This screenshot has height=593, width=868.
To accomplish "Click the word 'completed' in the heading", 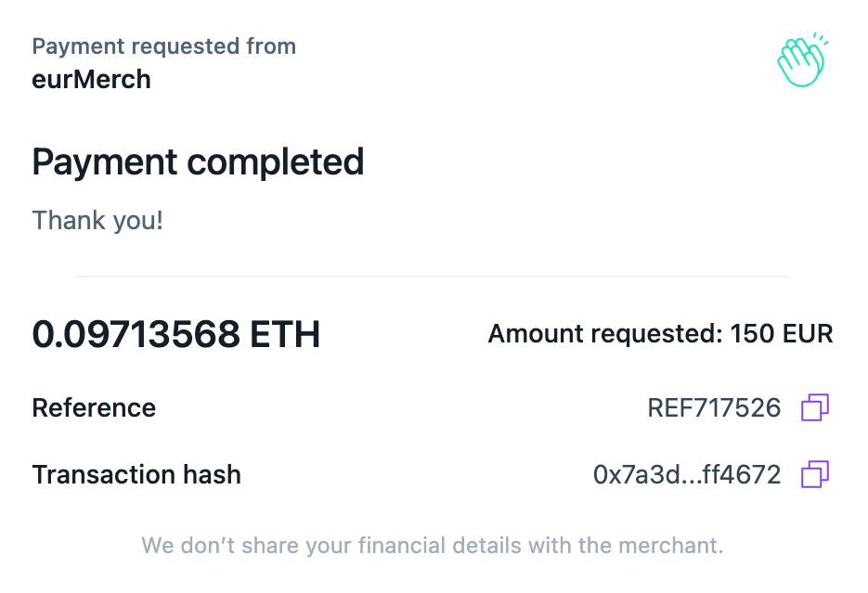I will (x=276, y=162).
